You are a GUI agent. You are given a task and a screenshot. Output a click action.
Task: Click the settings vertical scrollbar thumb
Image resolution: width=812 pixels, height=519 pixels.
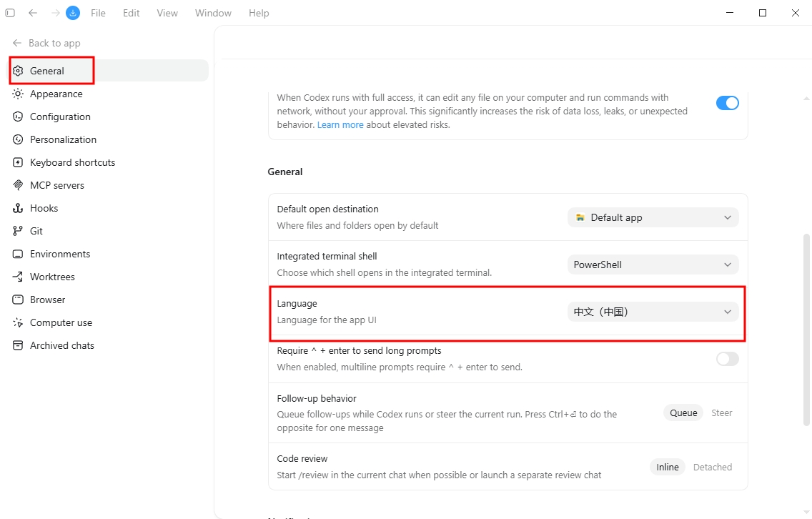(x=806, y=330)
